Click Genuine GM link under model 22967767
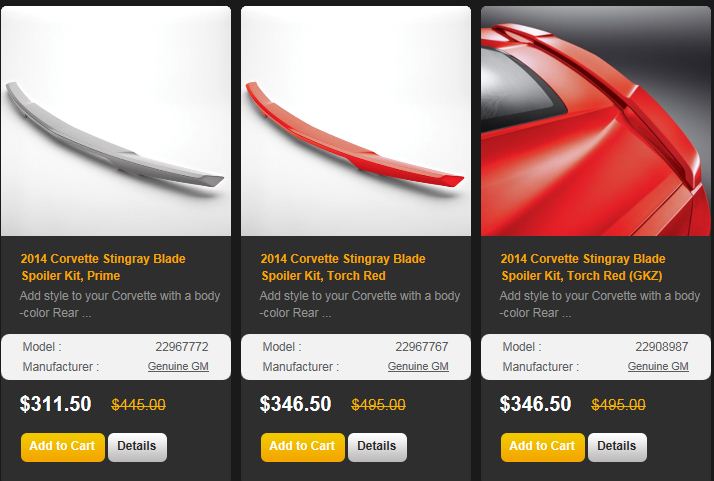Viewport: 714px width, 481px height. click(418, 366)
